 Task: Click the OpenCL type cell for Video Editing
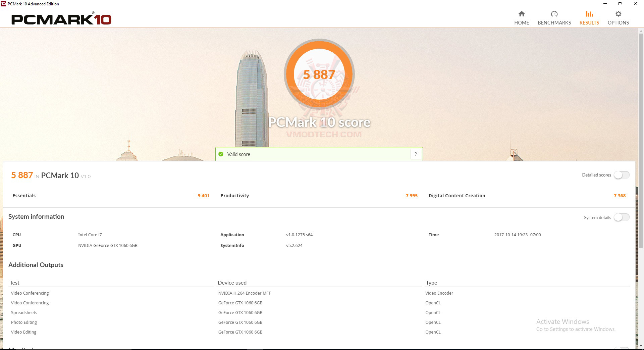click(x=433, y=332)
